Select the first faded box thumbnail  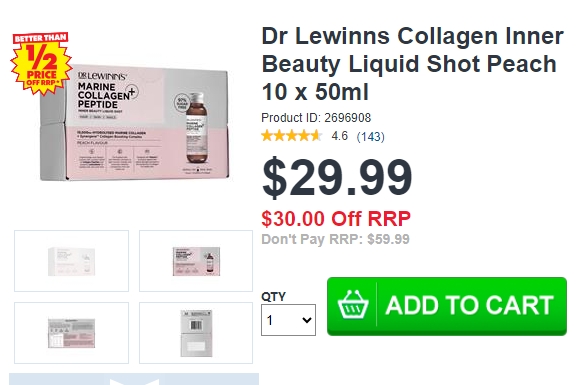(71, 261)
